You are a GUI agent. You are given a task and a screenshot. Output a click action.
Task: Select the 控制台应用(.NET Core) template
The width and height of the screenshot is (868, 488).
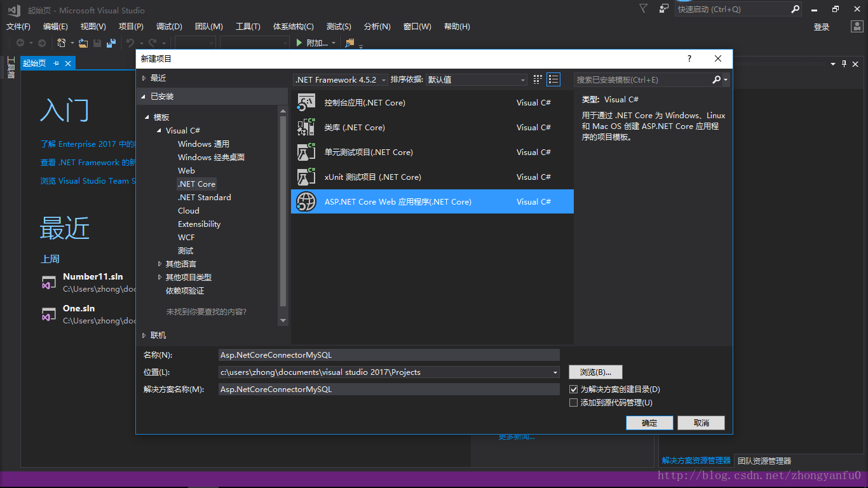[x=432, y=102]
